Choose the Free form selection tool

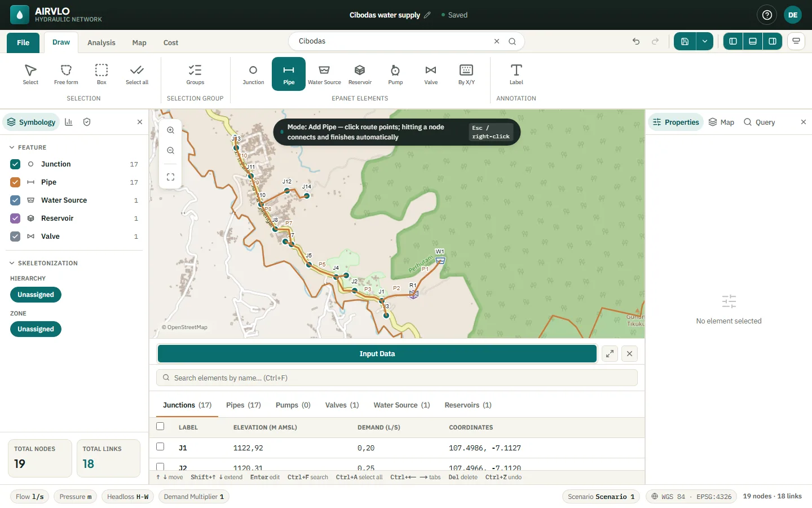pyautogui.click(x=66, y=74)
